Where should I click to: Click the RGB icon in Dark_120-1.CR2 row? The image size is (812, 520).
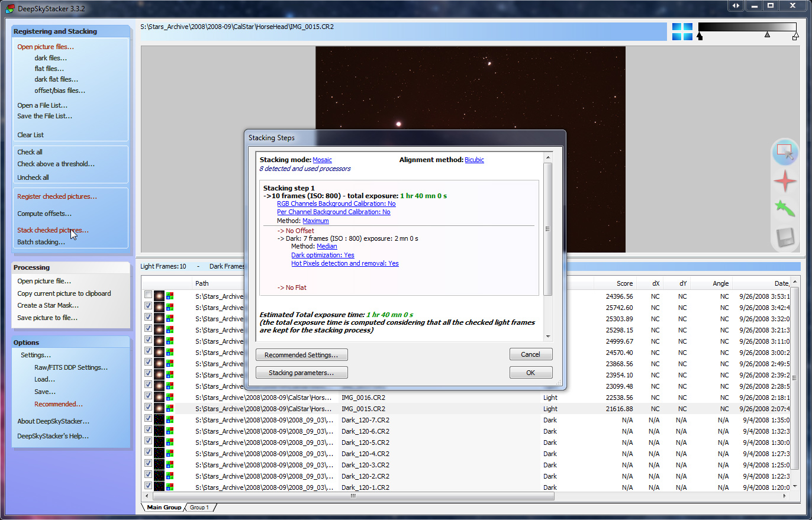click(x=170, y=487)
